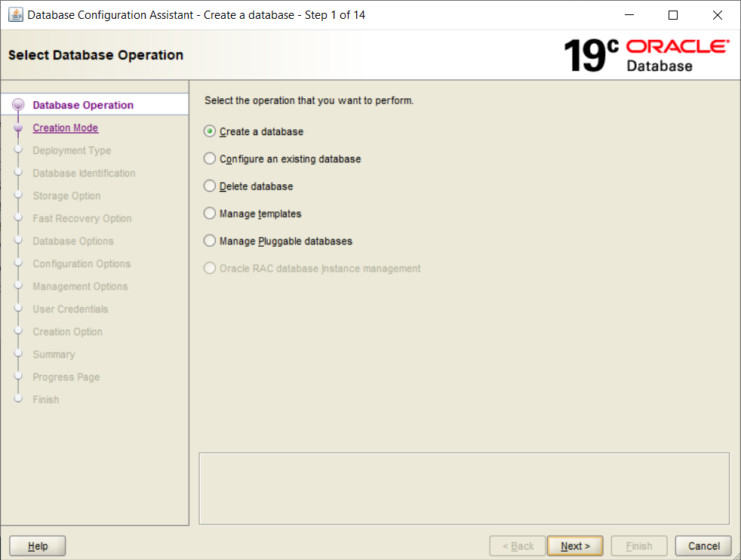Click the Management Options step label
The image size is (741, 560).
(80, 286)
